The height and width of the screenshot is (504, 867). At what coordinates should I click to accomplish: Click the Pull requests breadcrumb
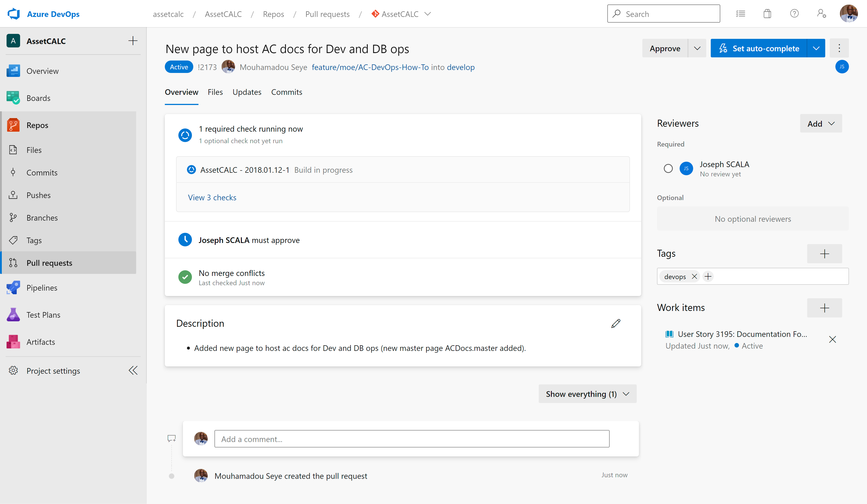coord(328,14)
